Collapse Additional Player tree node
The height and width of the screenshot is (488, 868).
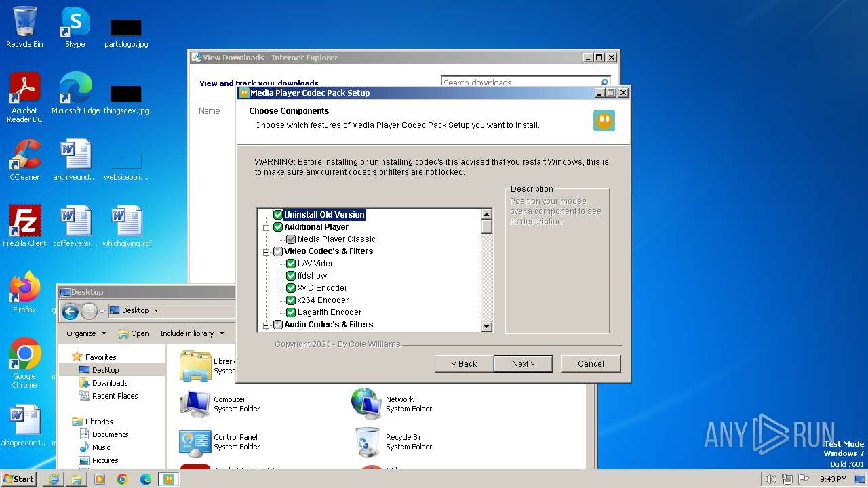tap(267, 227)
